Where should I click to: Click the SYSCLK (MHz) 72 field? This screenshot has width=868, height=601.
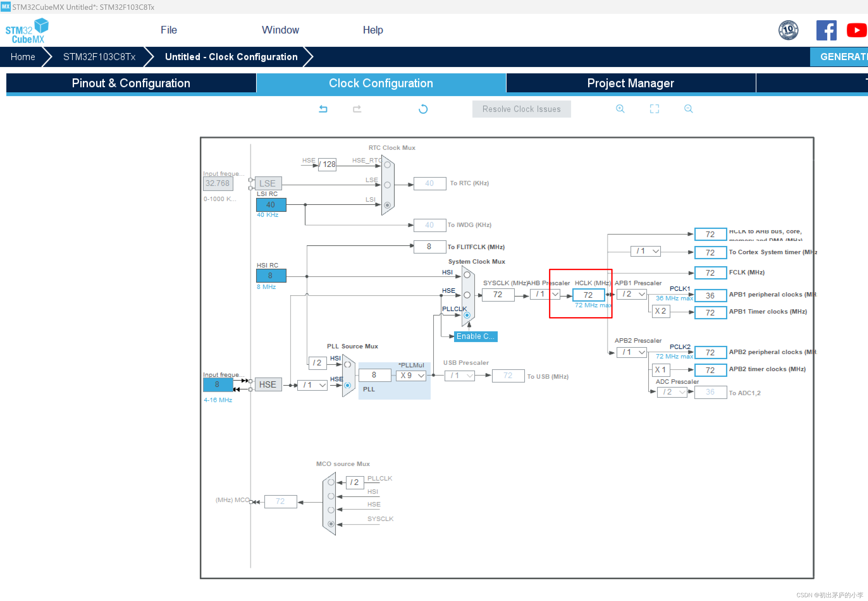click(498, 294)
